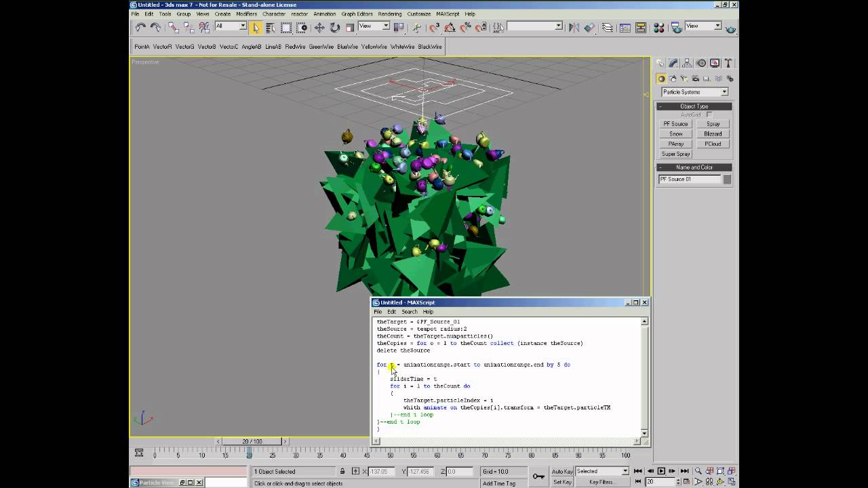
Task: Select the Select and Link tool
Action: point(174,28)
